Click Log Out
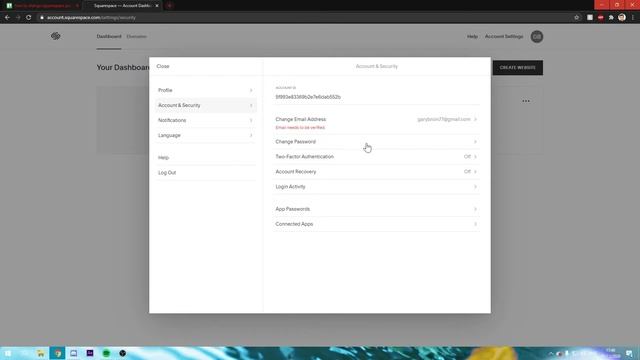Image resolution: width=640 pixels, height=360 pixels. pos(167,173)
